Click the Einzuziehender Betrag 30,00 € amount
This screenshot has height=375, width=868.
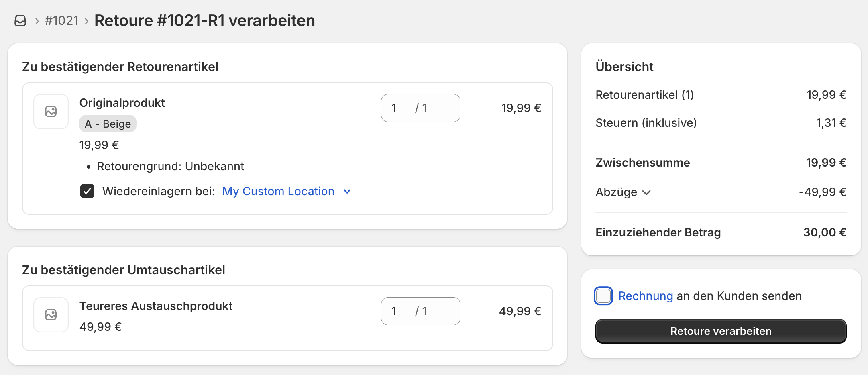click(824, 232)
